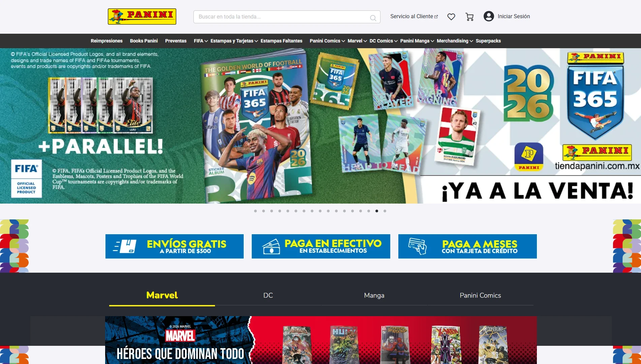Viewport: 641px width, 364px height.
Task: Open Preventas in the nav bar
Action: click(x=176, y=41)
